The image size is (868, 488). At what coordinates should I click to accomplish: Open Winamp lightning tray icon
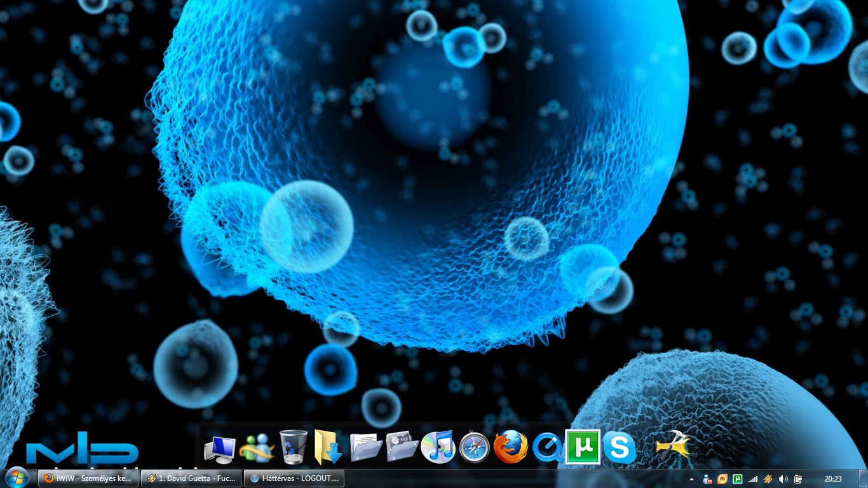[768, 479]
